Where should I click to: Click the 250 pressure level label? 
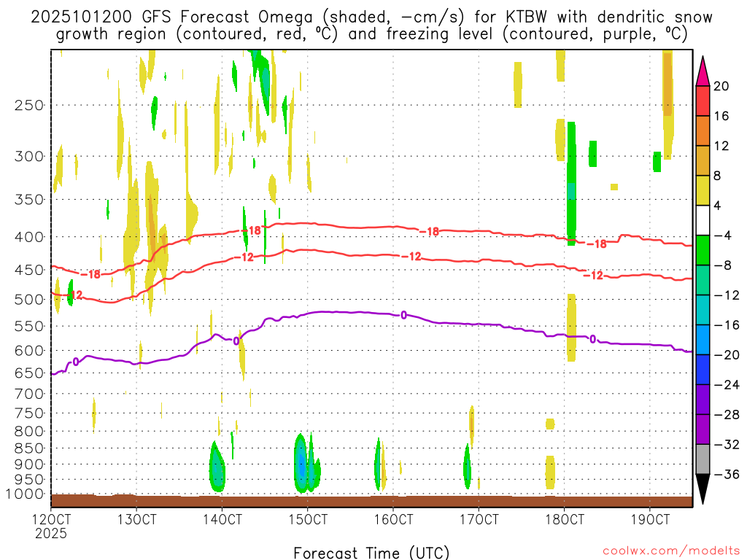(29, 105)
